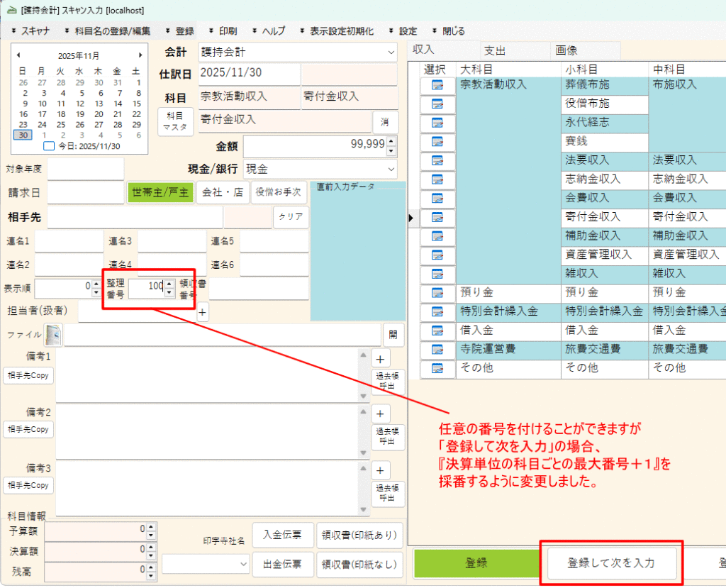The height and width of the screenshot is (588, 726).
Task: Click the select icon for 借入金 row
Action: pos(437,331)
